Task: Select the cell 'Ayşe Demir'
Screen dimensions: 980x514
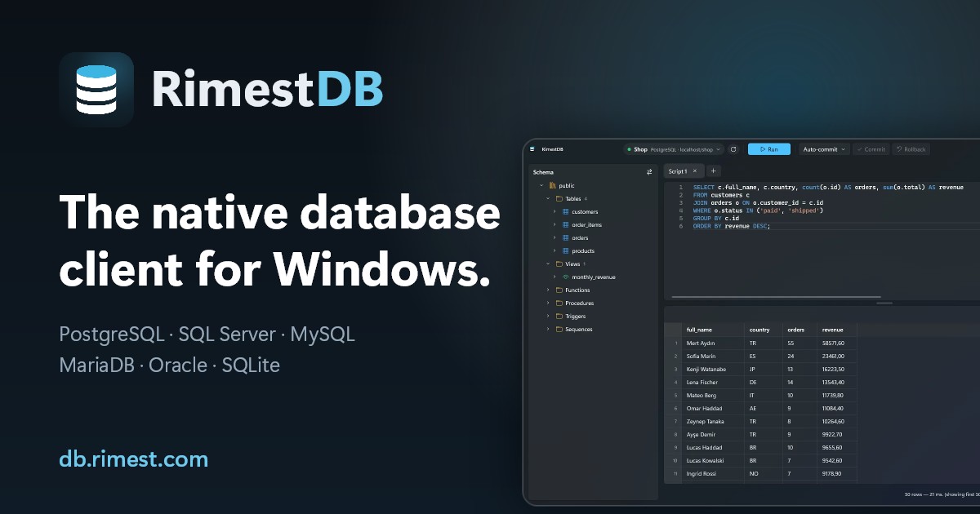Action: [713, 435]
